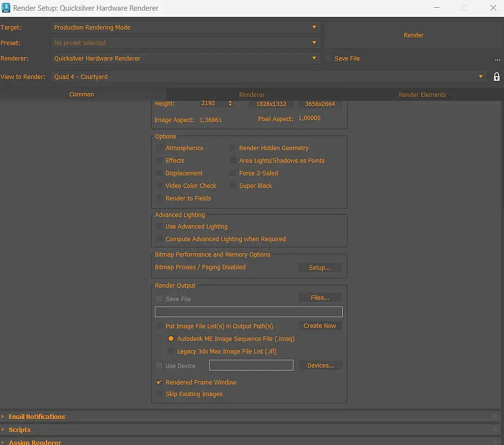Viewport: 504px width, 445px height.
Task: Click Bitmap Proxies / Paging Disabled text
Action: [x=200, y=267]
